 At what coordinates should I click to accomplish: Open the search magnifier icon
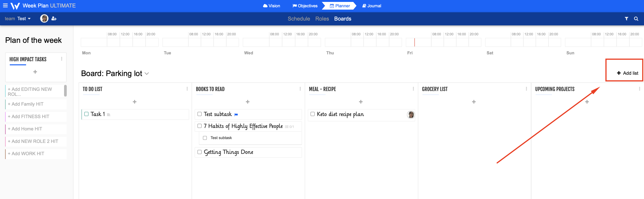click(x=636, y=19)
